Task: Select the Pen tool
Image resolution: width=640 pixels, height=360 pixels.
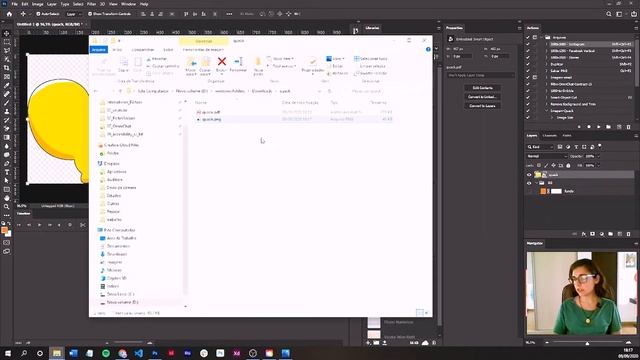Action: (x=7, y=164)
